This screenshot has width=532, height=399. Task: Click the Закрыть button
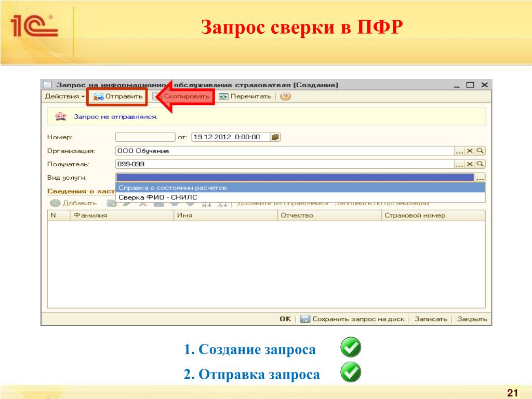[472, 319]
